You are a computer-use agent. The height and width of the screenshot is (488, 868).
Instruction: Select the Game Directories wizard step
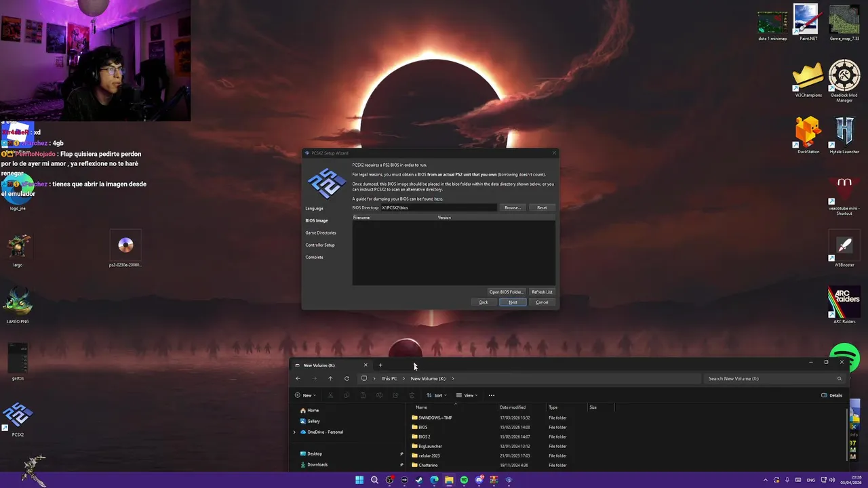pyautogui.click(x=320, y=232)
